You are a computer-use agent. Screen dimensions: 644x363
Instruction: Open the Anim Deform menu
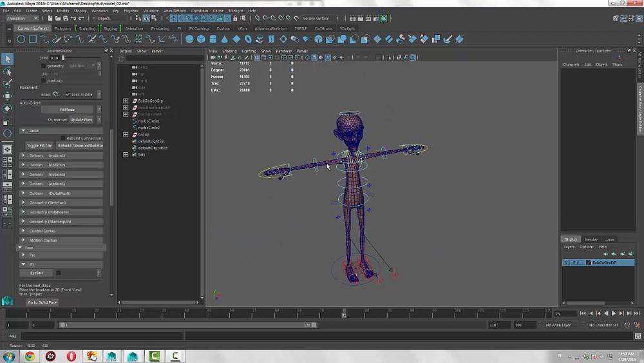point(174,11)
